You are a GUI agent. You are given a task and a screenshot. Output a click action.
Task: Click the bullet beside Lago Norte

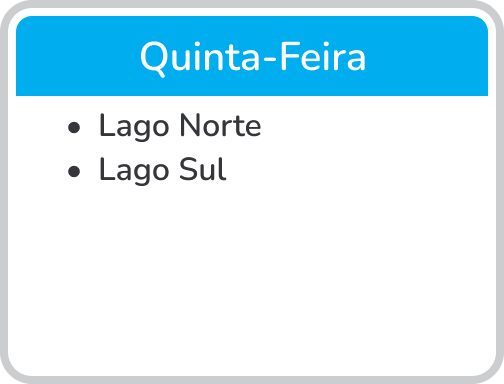point(74,128)
